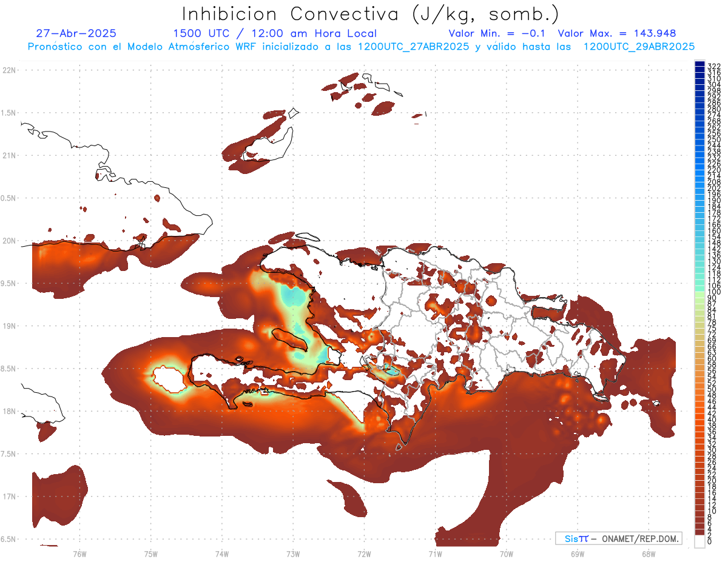The width and height of the screenshot is (728, 562).
Task: Click the '69W' longitude label
Action: pos(578,553)
